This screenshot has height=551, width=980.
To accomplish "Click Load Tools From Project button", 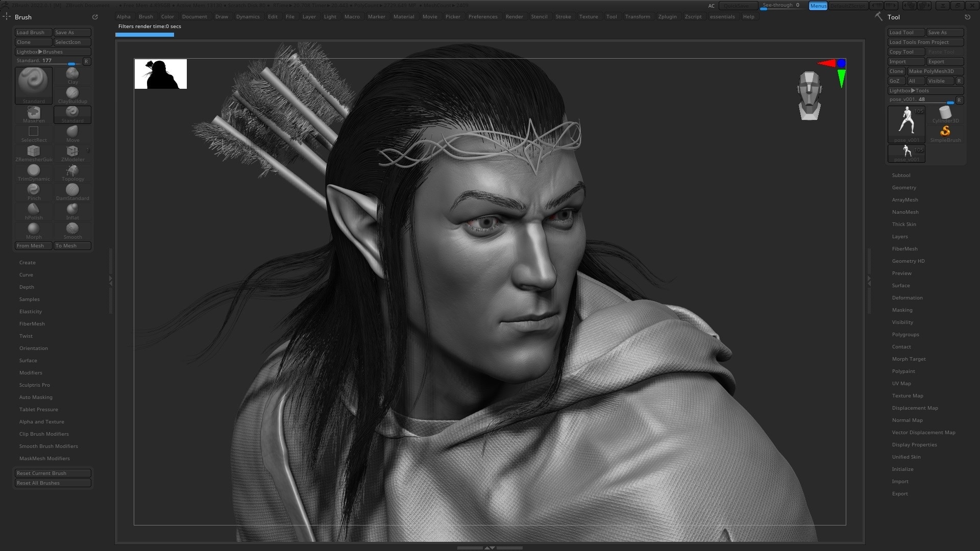I will 925,42.
